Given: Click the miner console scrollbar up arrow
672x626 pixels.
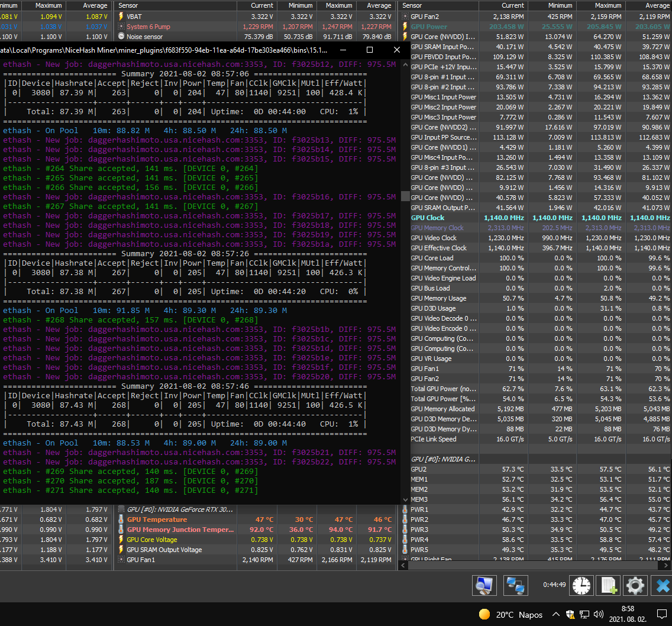Looking at the screenshot, I should [405, 64].
